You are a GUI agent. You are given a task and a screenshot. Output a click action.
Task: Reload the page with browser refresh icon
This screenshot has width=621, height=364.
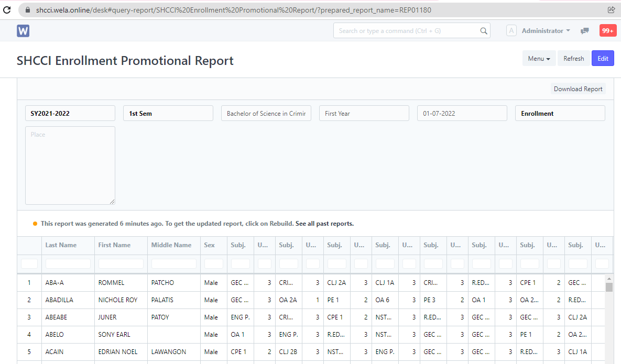[x=7, y=10]
